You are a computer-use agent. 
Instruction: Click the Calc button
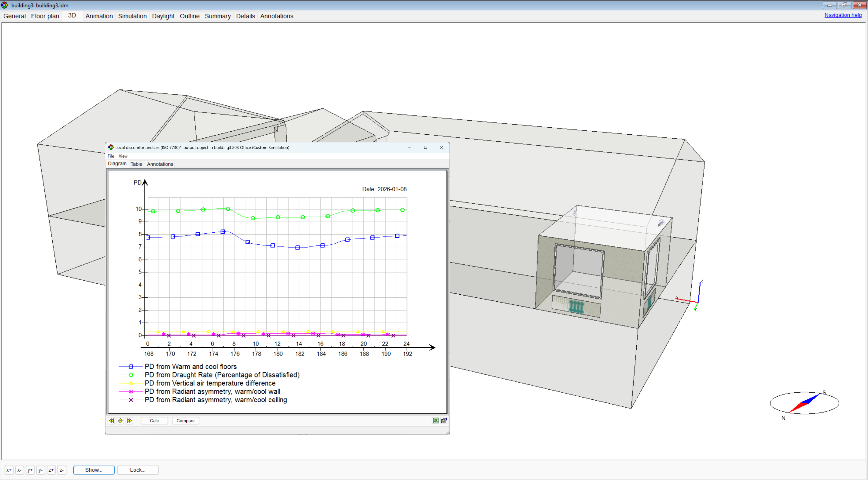tap(154, 420)
